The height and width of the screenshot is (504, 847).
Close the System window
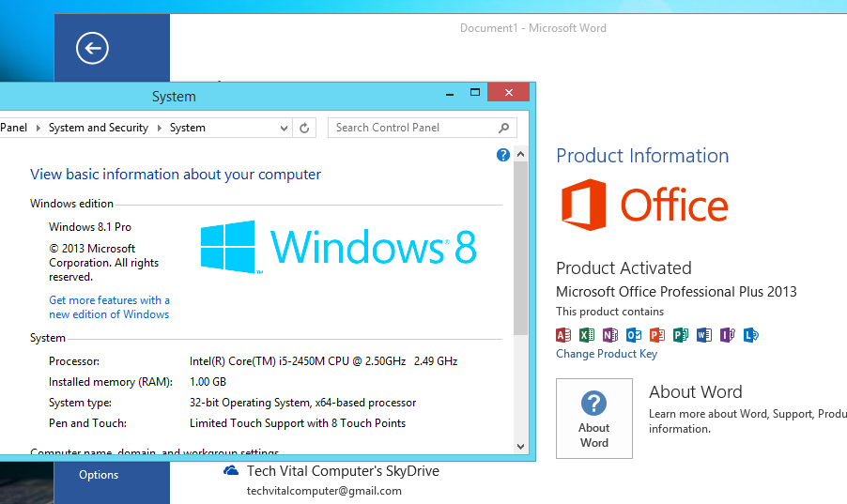pos(508,92)
